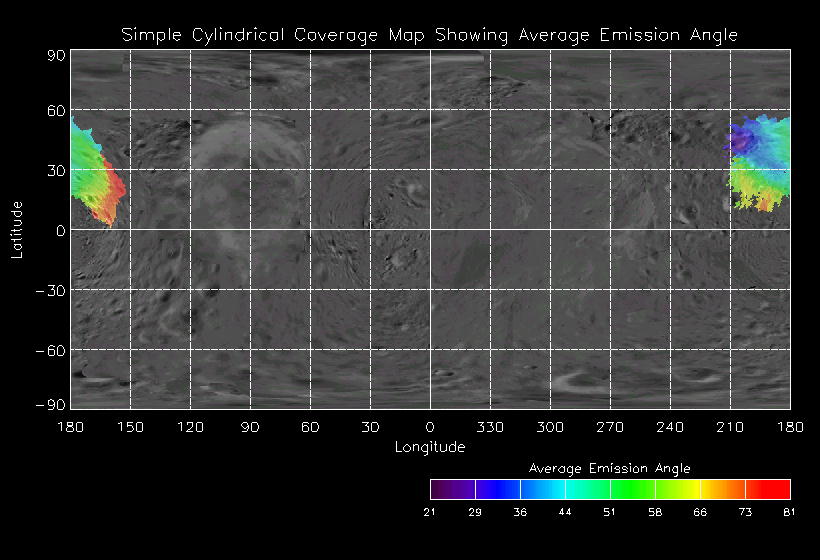Select the dark purple end of the colorbar

(445, 489)
